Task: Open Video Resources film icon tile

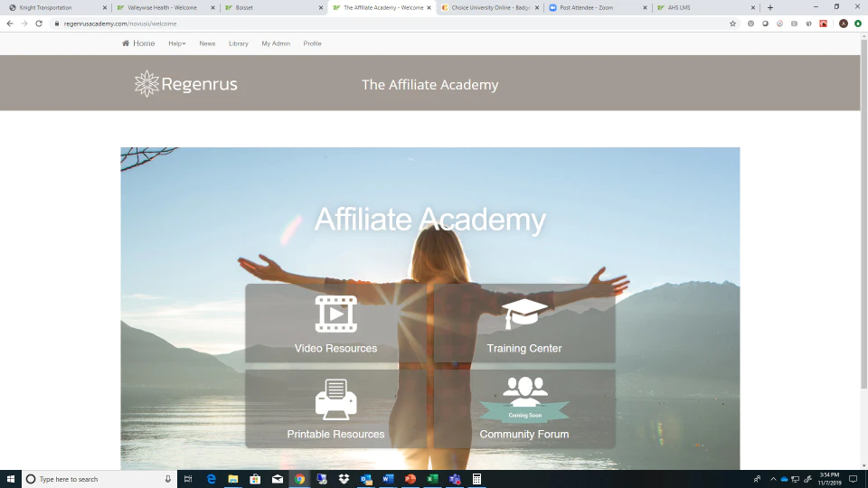Action: click(x=336, y=314)
